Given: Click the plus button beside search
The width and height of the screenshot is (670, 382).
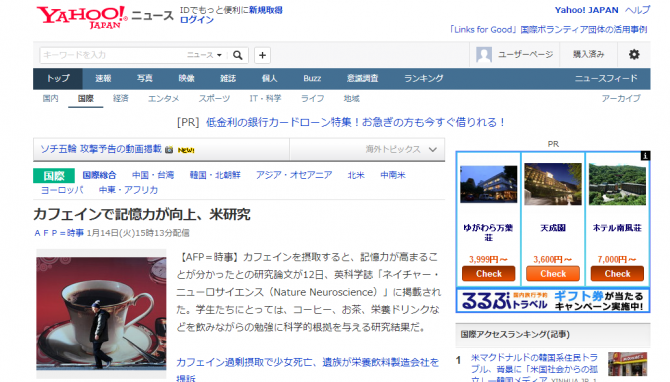Looking at the screenshot, I should pos(262,55).
